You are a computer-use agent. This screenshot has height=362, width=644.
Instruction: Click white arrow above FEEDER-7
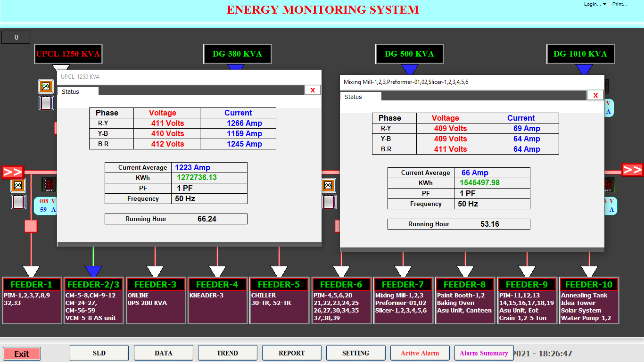(x=403, y=271)
